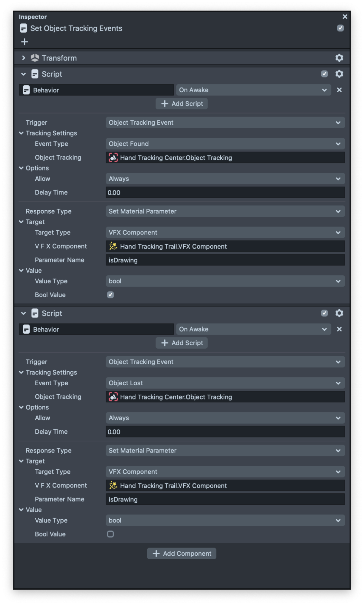Uncheck Bool Value in the first script
Viewport: 364px width, 605px height.
pos(110,295)
